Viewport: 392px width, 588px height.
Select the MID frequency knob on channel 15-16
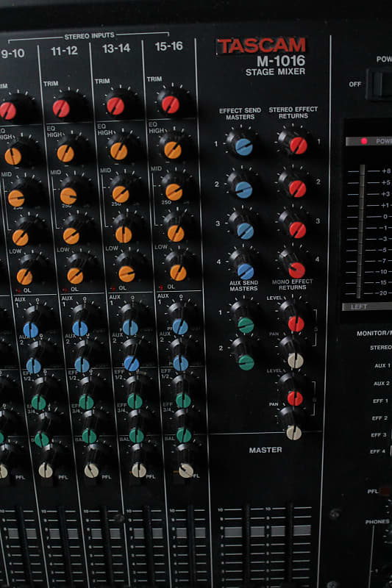174,192
